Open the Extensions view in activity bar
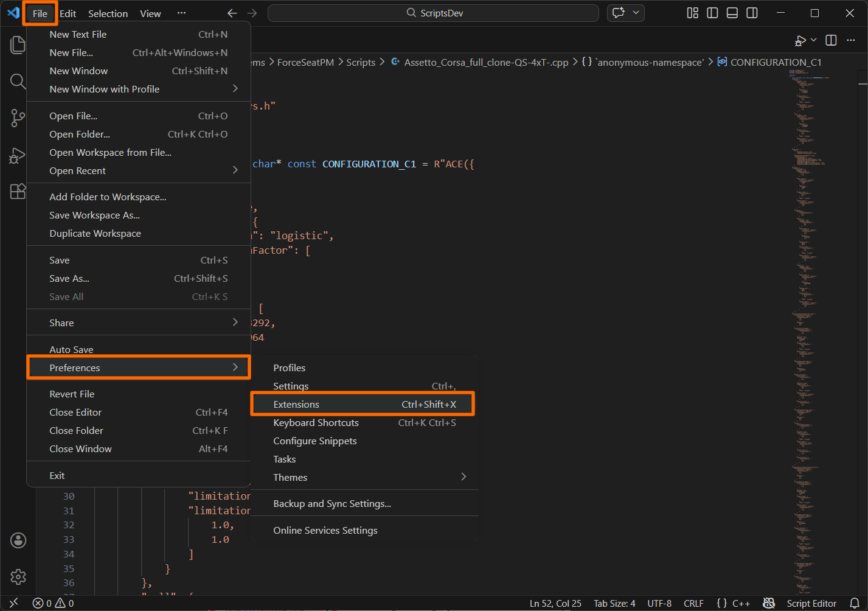 (18, 192)
